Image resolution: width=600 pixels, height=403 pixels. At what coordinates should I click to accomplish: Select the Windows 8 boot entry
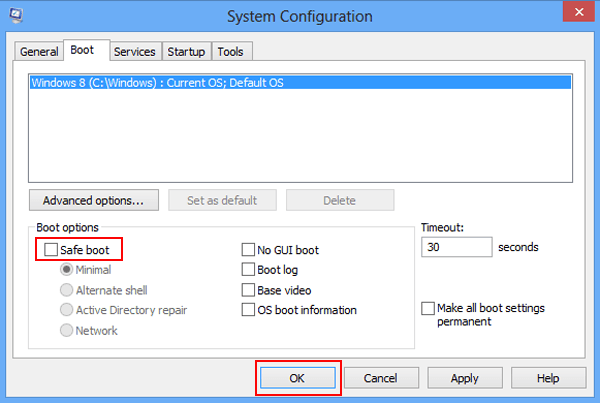157,83
